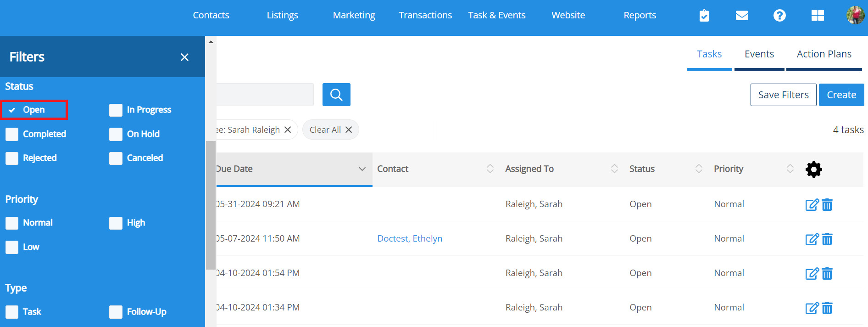The height and width of the screenshot is (327, 868).
Task: Close the Filters panel
Action: click(x=184, y=57)
